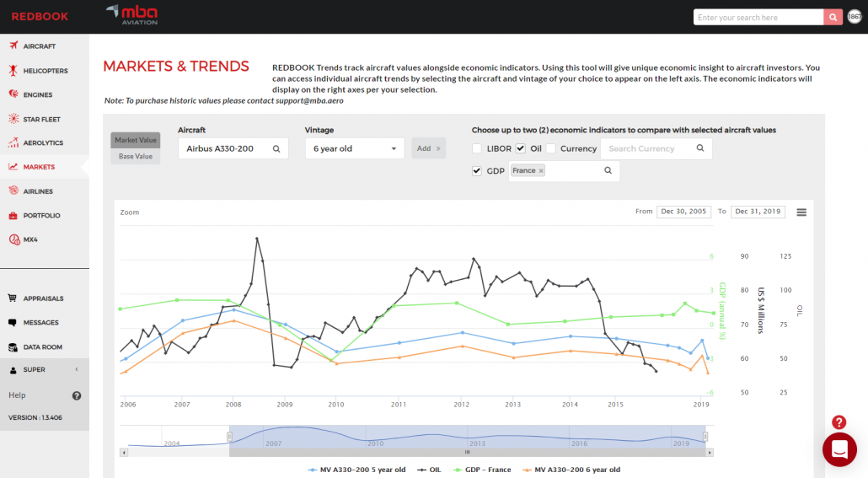Screen dimensions: 868x478
Task: Click the VERSION : 1.3.406 text
Action: (35, 417)
